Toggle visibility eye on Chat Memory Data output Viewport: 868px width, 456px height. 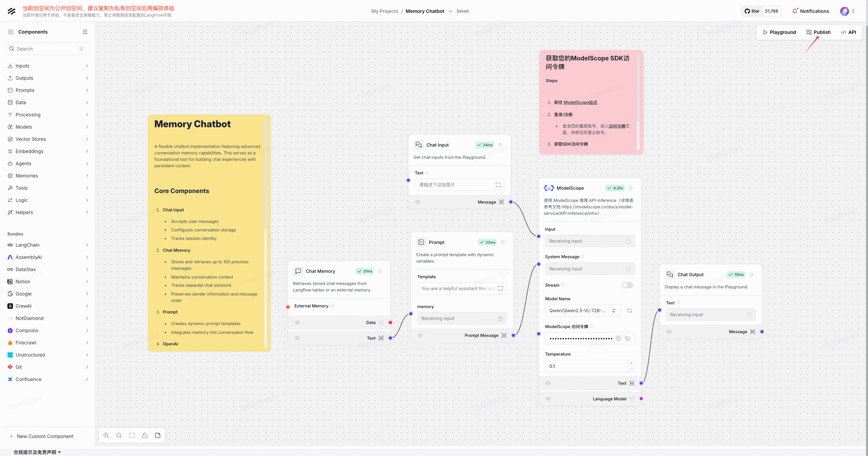[297, 323]
